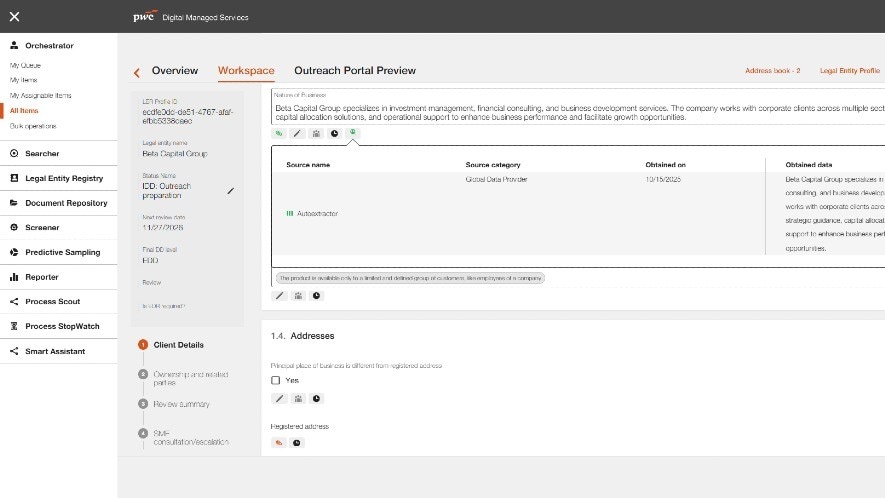Click the orange link icon under Registered address
The width and height of the screenshot is (885, 498).
coord(279,443)
